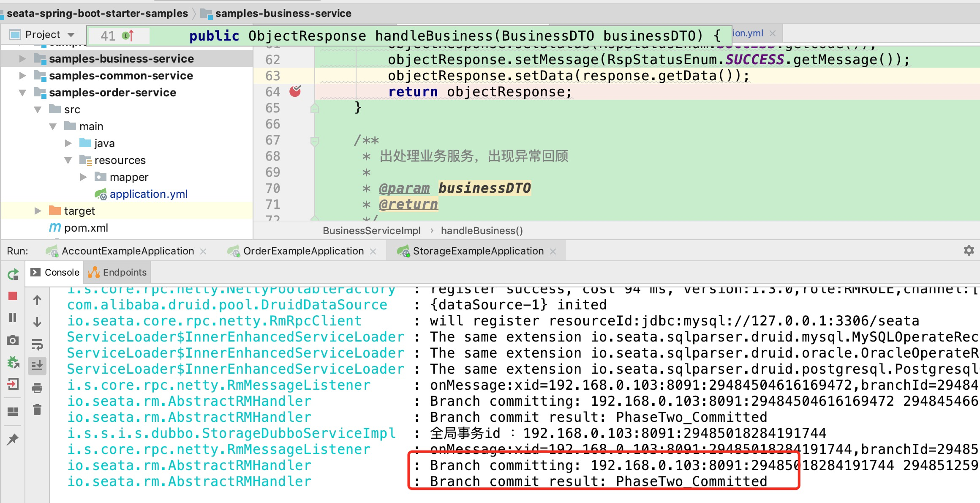This screenshot has height=503, width=980.
Task: Collapse the samples-order-service folder
Action: point(22,93)
